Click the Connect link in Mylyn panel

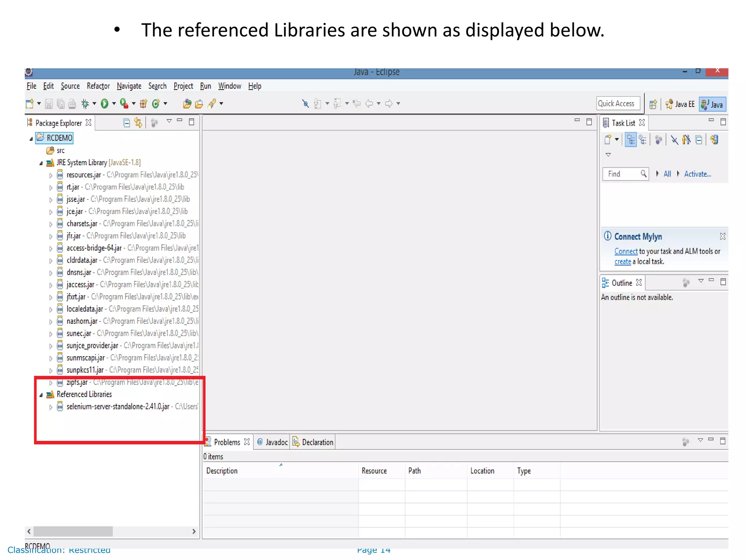(626, 252)
